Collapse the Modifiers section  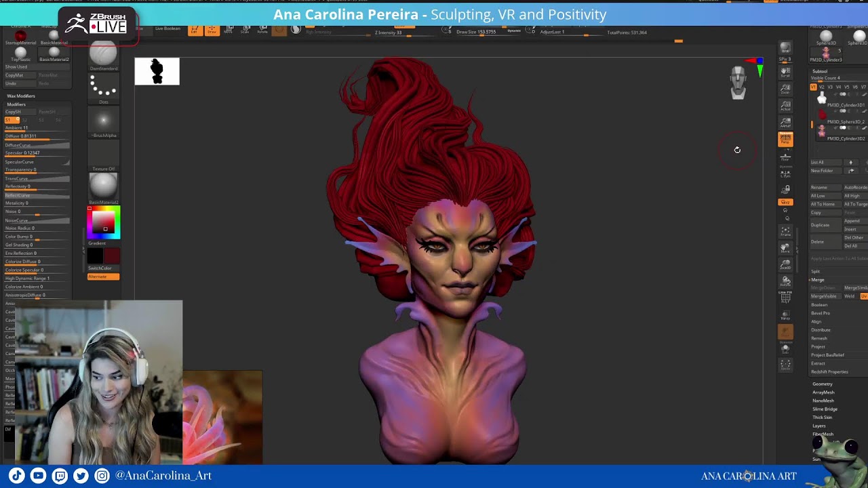[16, 104]
